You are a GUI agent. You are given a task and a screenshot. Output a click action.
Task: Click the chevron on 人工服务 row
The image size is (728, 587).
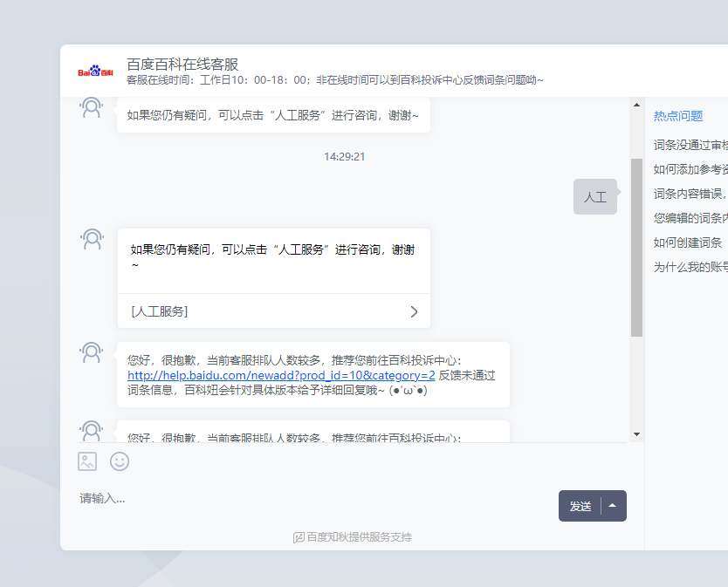[x=414, y=312]
